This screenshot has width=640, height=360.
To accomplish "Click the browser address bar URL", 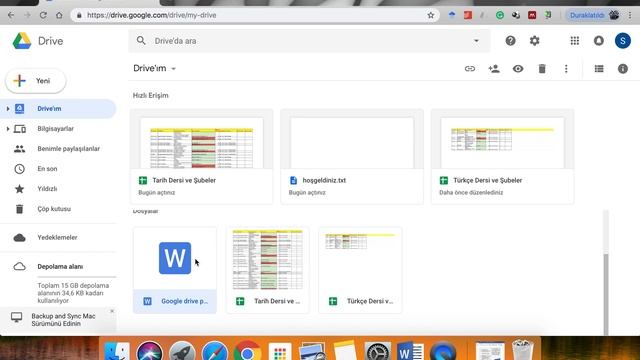I will point(151,15).
